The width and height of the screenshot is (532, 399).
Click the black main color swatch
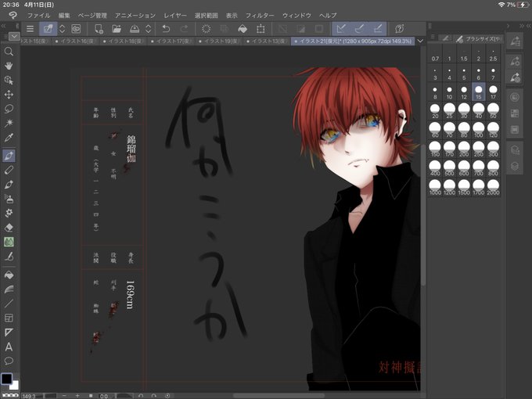[x=6, y=379]
